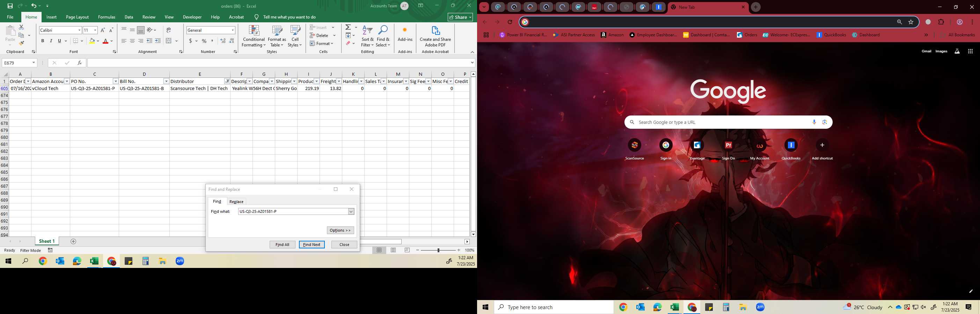Click the Chrome new tab plus button
Viewport: 980px width, 314px height.
pos(755,7)
